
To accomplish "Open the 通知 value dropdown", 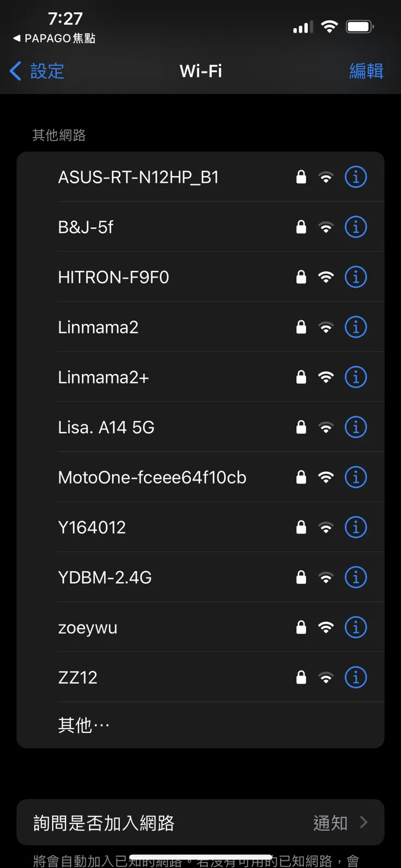I will tap(330, 823).
